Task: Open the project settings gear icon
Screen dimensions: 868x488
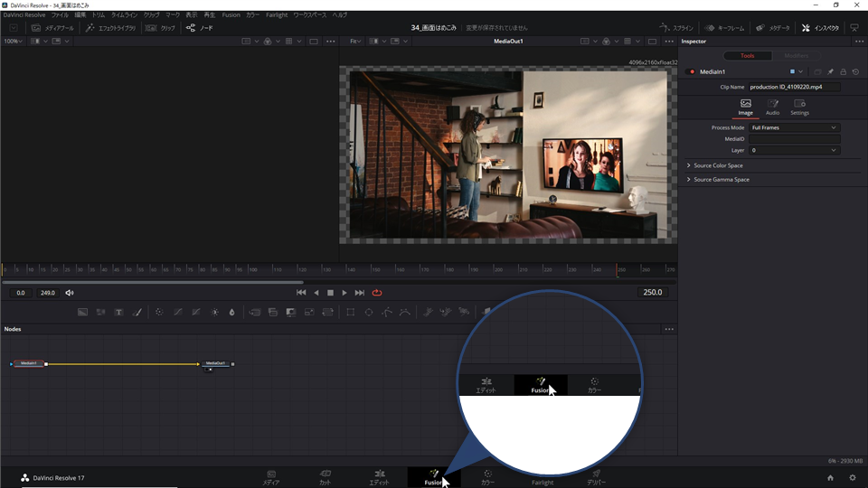Action: click(x=851, y=477)
